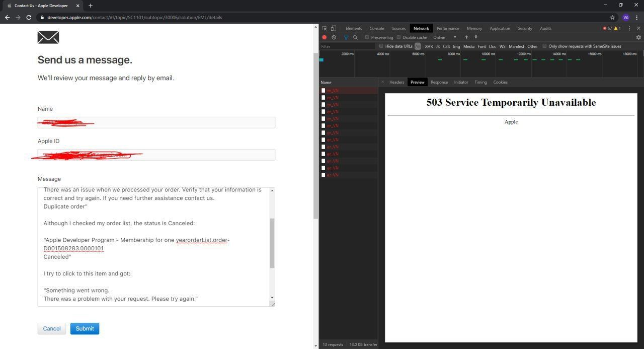Image resolution: width=644 pixels, height=349 pixels.
Task: Import HAR file with upload arrow
Action: [x=466, y=37]
